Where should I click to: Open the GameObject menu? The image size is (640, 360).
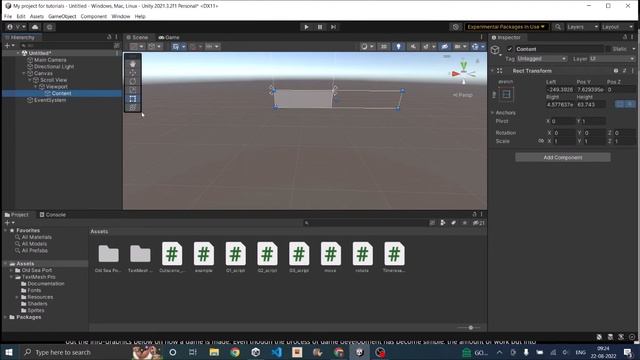[62, 16]
